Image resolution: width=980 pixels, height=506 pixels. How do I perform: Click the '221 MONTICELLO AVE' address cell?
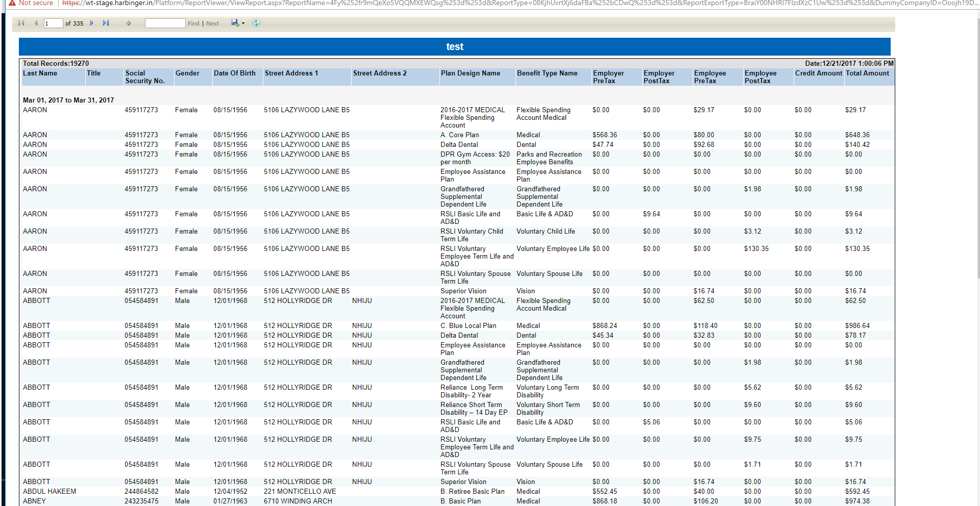[300, 491]
